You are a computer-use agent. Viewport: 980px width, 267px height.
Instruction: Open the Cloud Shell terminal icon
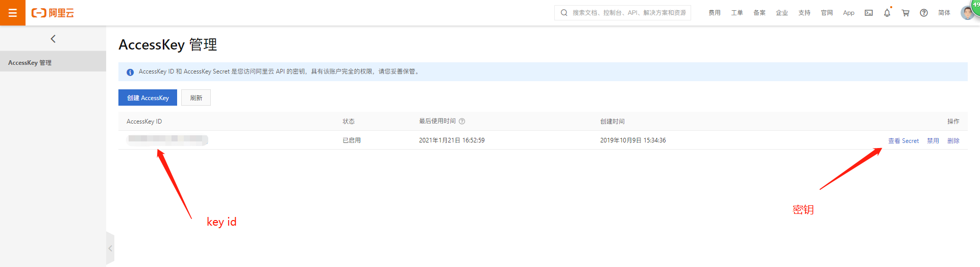point(868,13)
